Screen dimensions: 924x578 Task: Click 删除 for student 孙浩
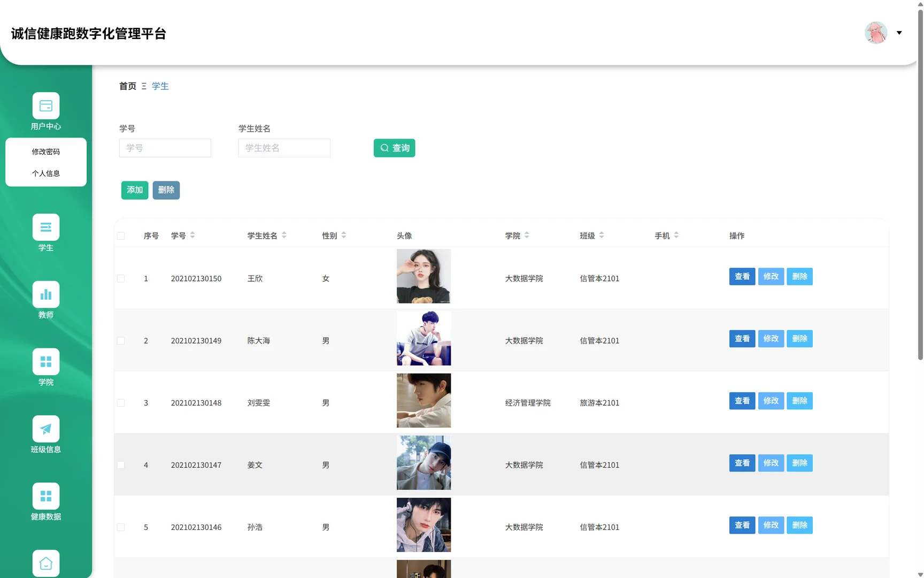click(800, 525)
